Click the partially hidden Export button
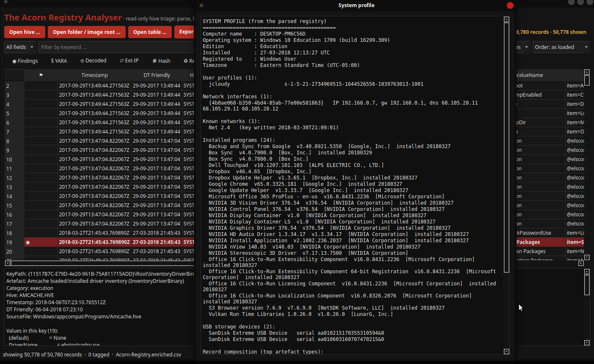 click(184, 32)
